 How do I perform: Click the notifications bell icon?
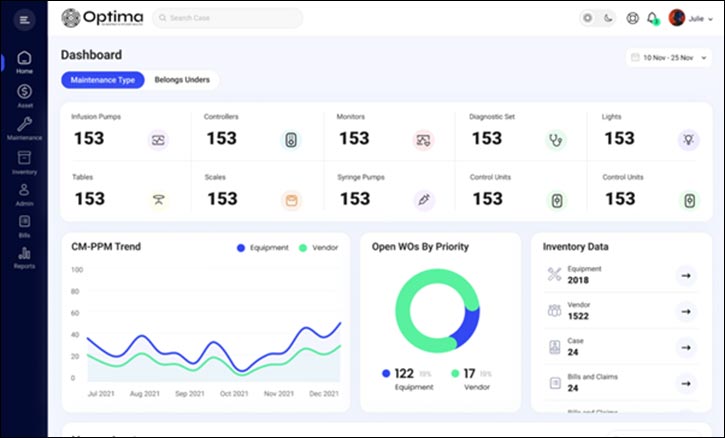(652, 18)
